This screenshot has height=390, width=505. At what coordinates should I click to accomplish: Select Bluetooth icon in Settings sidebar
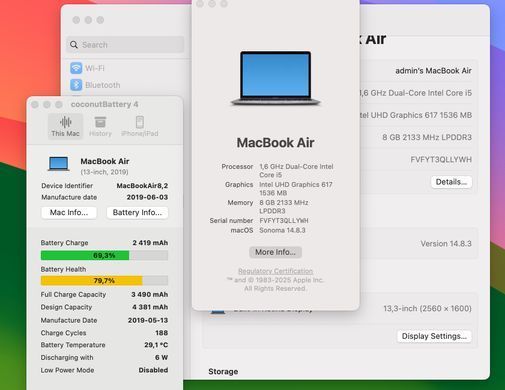click(x=76, y=85)
